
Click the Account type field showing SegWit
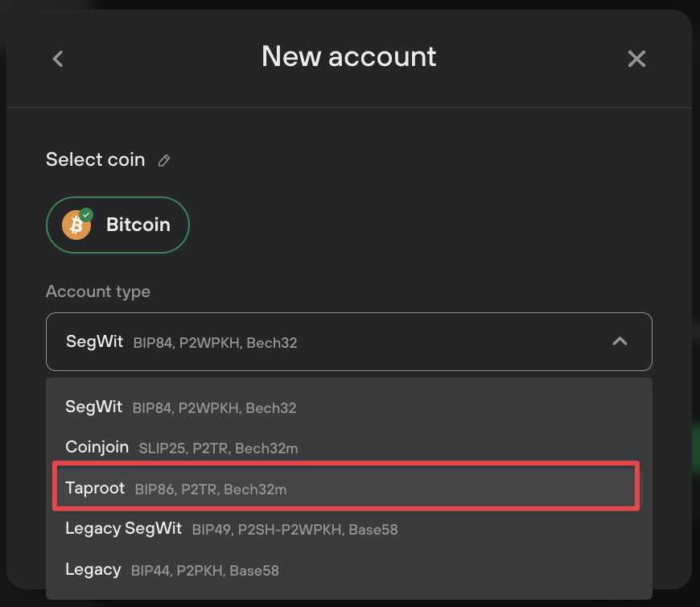click(x=349, y=341)
